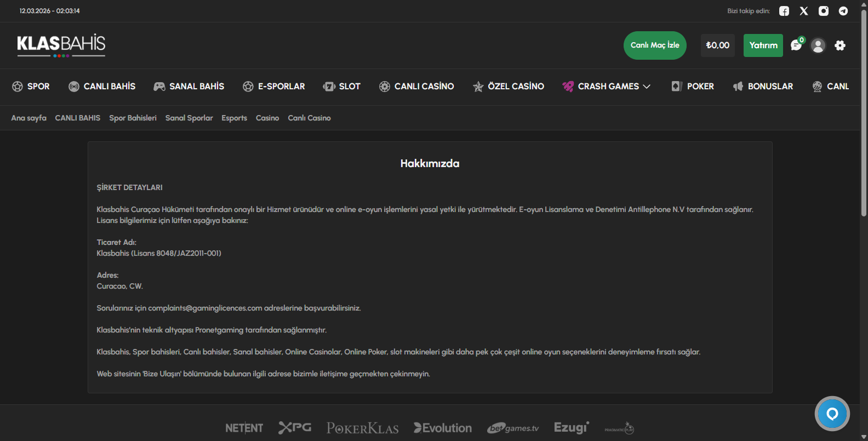The height and width of the screenshot is (441, 868).
Task: Click the PokerKlas provider logo
Action: (x=363, y=428)
